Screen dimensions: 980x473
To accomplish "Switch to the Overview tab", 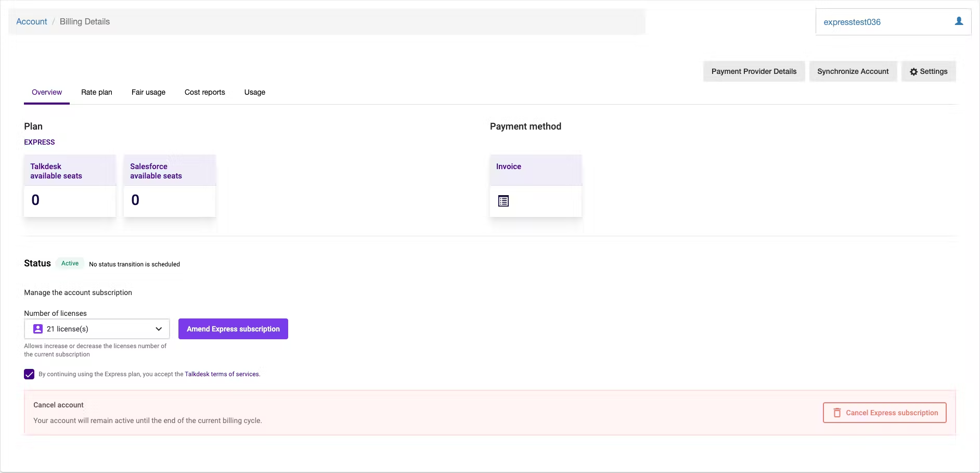I will click(47, 93).
